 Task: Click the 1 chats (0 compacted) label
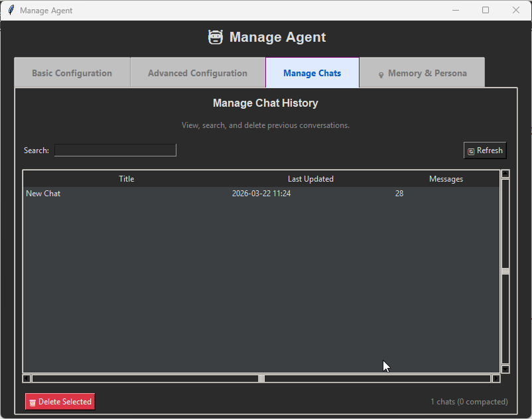coord(470,401)
